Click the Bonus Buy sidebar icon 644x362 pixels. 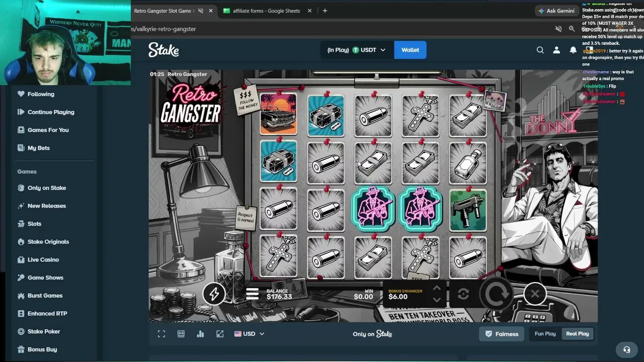[21, 349]
